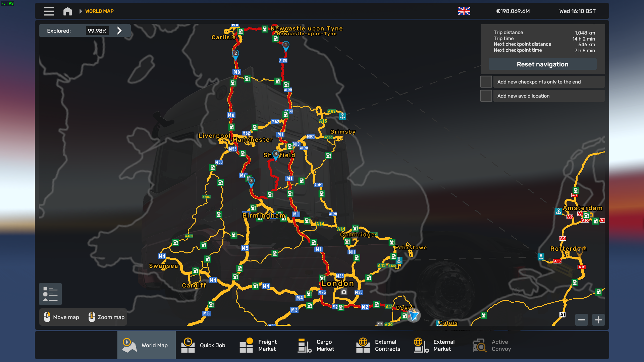Click the Carlisle city label
Image resolution: width=644 pixels, height=362 pixels.
point(223,37)
